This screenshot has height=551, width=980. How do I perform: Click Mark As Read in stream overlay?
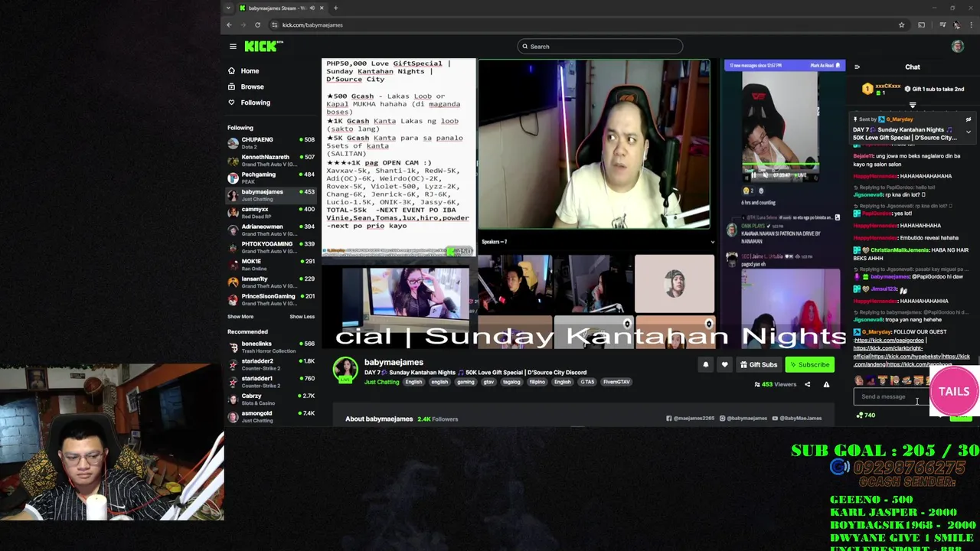pyautogui.click(x=825, y=66)
